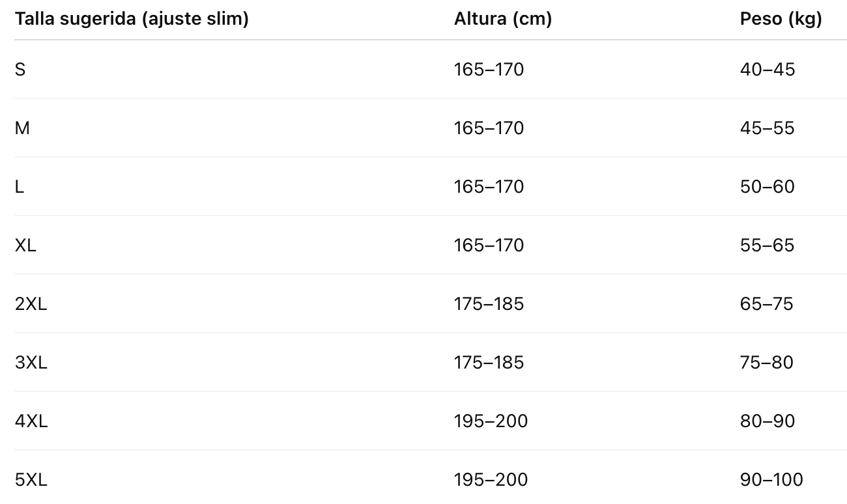Click the L size cell
This screenshot has width=847, height=504.
[20, 187]
